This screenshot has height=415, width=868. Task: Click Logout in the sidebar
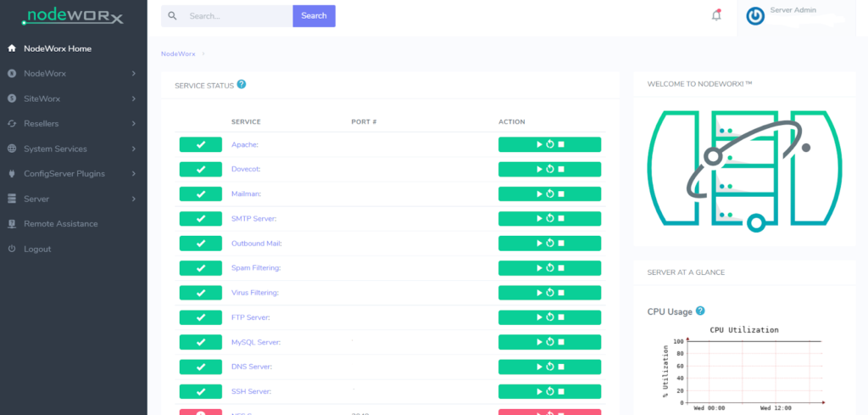37,249
